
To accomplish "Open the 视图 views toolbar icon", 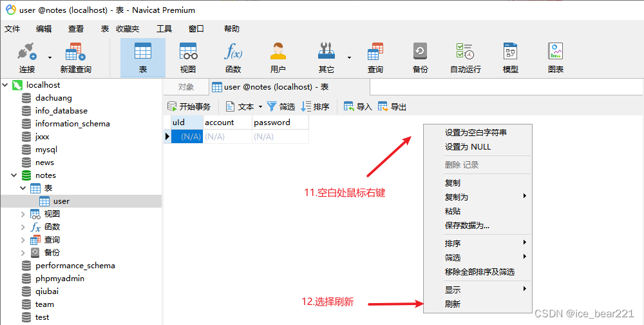I will click(x=188, y=52).
